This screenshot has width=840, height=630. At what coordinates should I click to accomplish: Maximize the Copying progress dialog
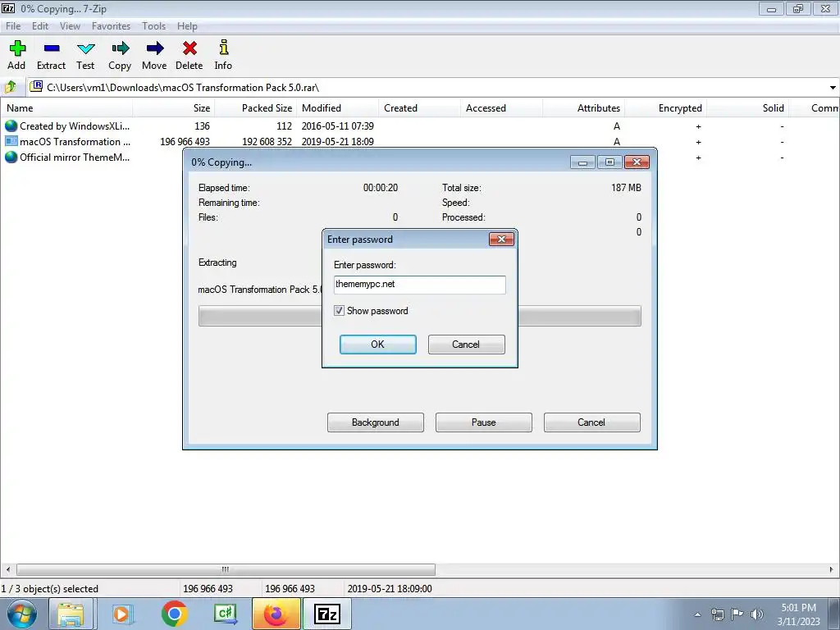point(609,162)
